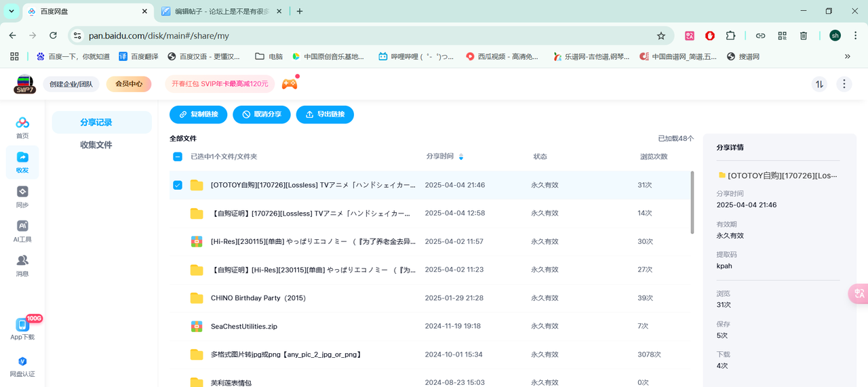
Task: Close the 百度网盘 browser tab
Action: 145,12
